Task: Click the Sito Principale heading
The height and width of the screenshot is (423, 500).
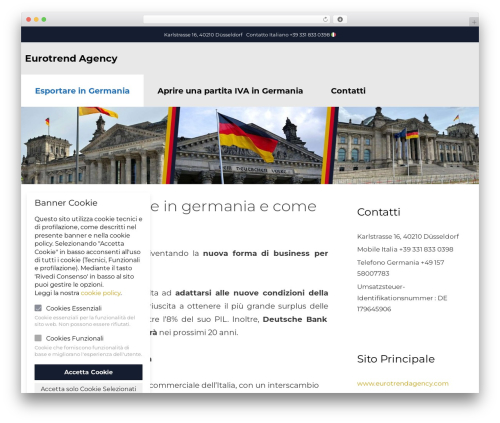Action: [396, 359]
